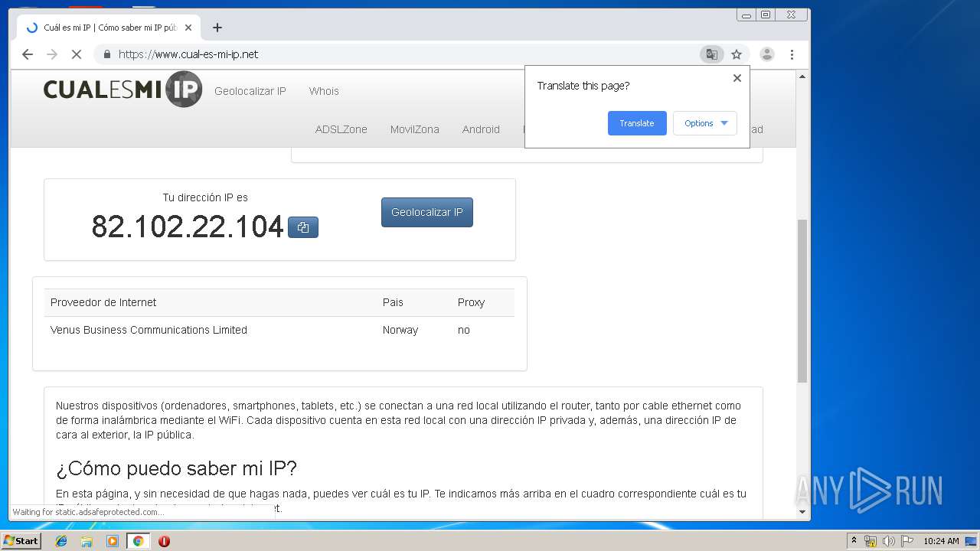This screenshot has width=980, height=551.
Task: Open the Chrome three-dot menu
Action: click(792, 54)
